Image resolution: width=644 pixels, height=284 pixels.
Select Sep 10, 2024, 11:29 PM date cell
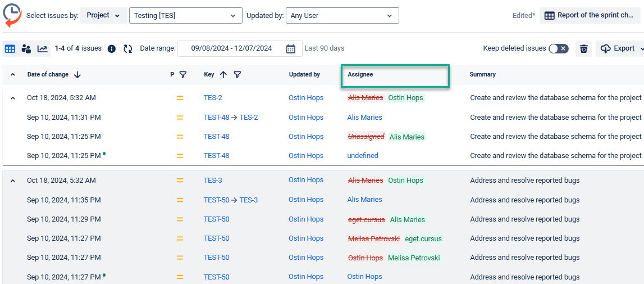point(63,219)
